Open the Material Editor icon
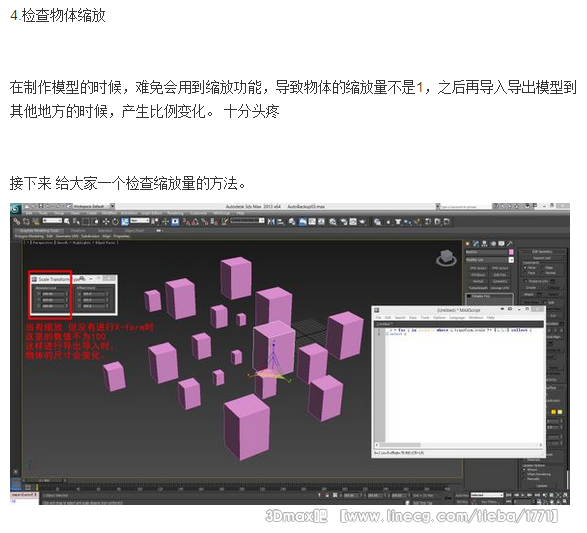The image size is (587, 533). [333, 222]
